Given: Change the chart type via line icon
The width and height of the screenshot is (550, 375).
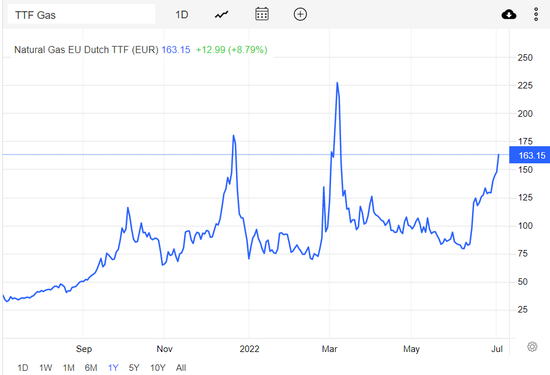Looking at the screenshot, I should tap(222, 15).
